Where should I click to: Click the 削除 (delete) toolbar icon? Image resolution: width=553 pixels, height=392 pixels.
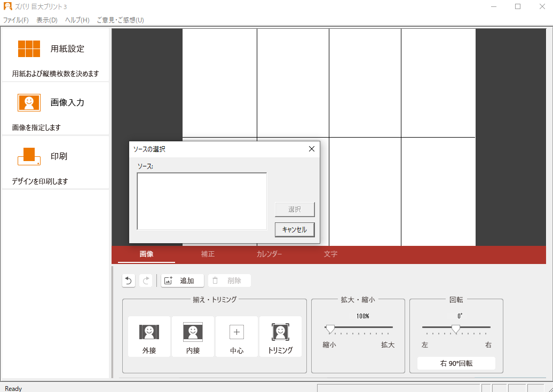click(x=229, y=281)
